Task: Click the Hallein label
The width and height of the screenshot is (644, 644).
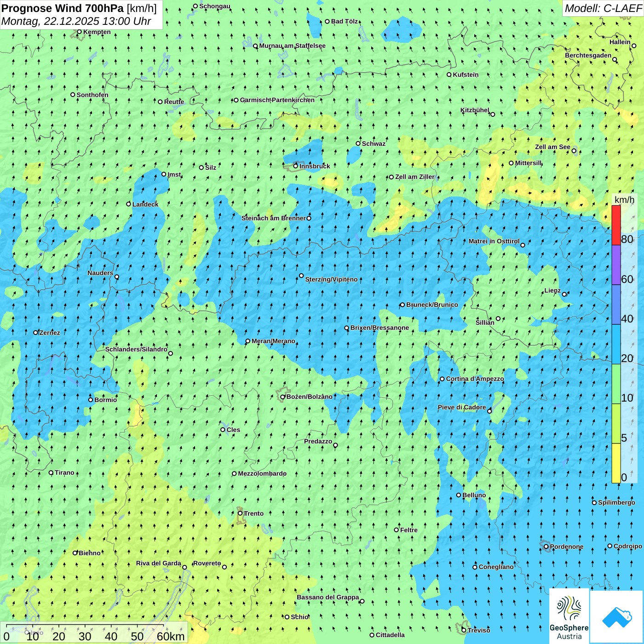Action: click(x=620, y=42)
